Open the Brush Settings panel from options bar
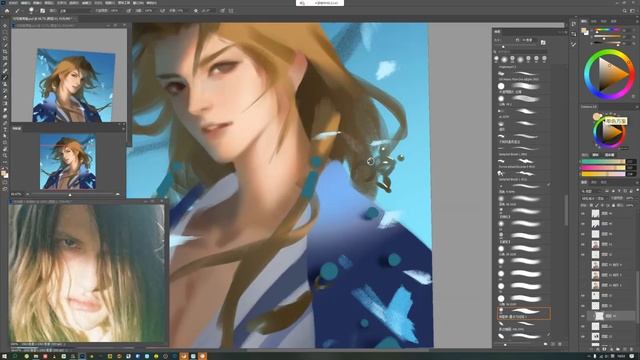Viewport: 640px width, 360px height. pos(42,11)
